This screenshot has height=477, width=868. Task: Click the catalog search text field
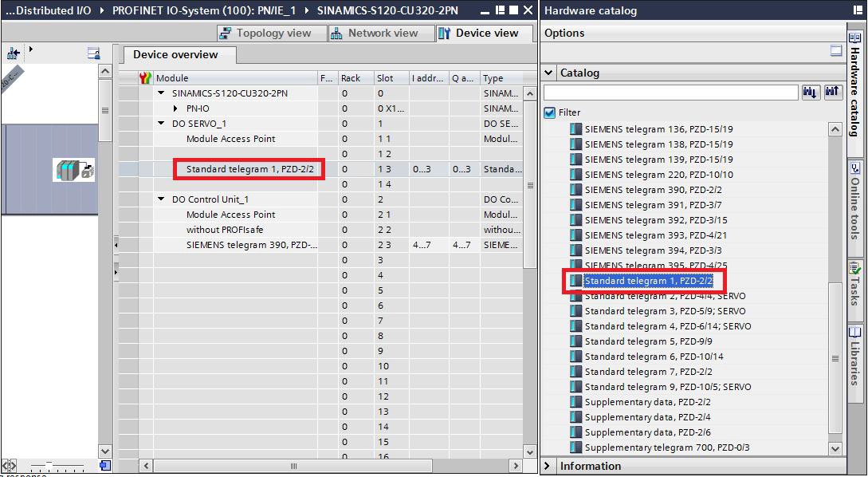[x=671, y=93]
